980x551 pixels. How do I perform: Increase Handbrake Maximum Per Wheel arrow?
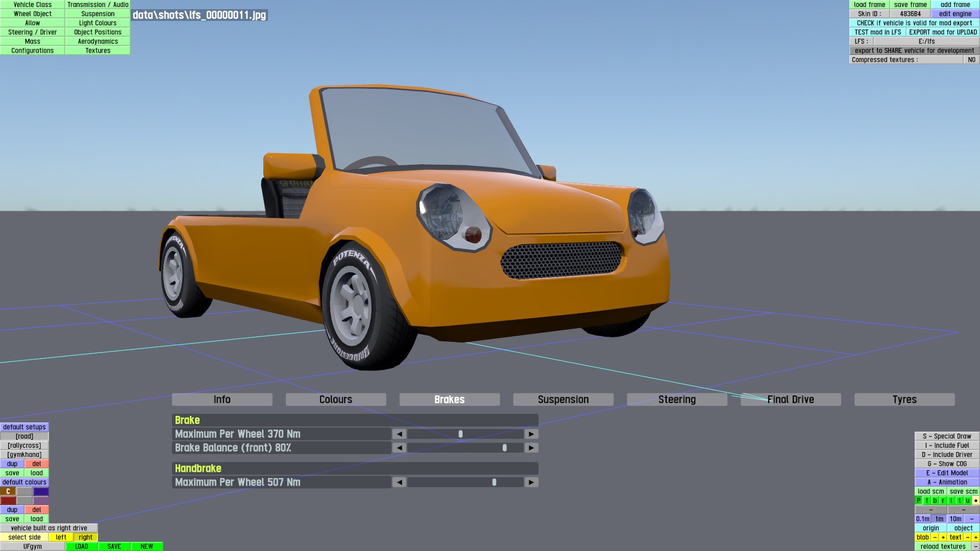[531, 482]
